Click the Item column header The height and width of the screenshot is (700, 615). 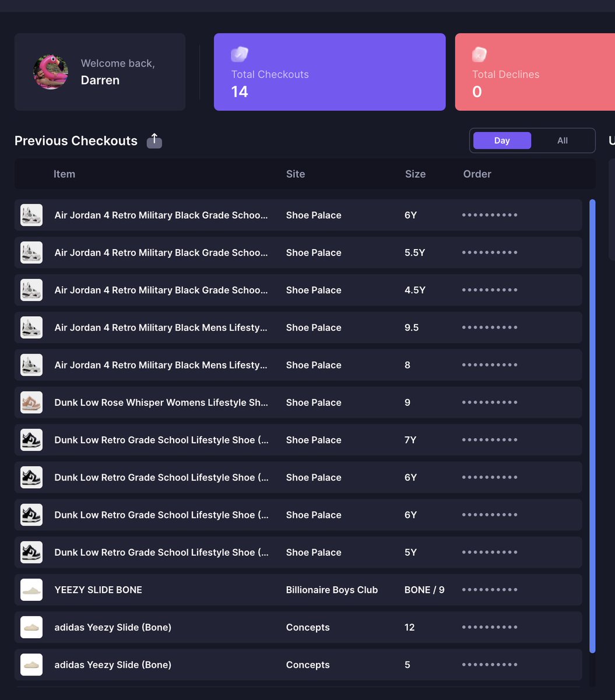(64, 174)
